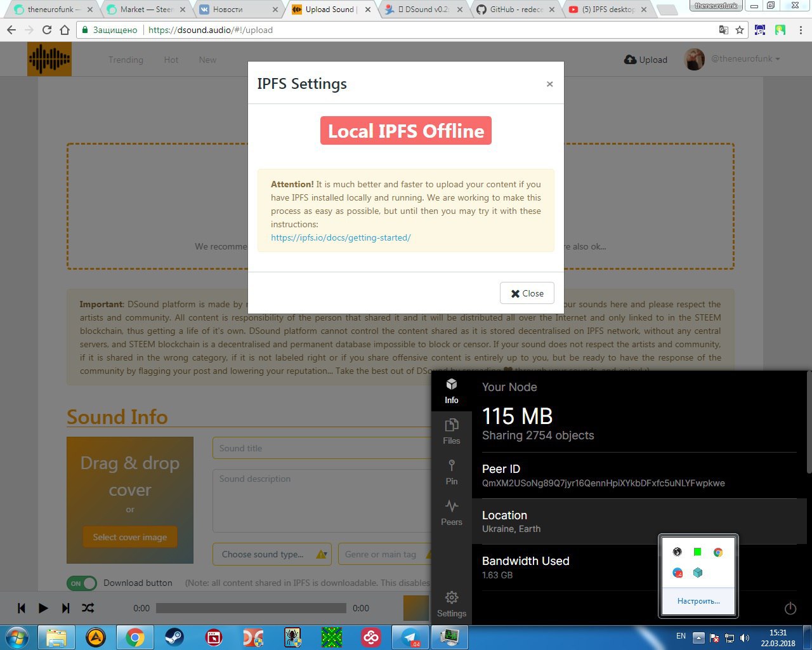Click the player play button
Image resolution: width=812 pixels, height=650 pixels.
tap(43, 608)
